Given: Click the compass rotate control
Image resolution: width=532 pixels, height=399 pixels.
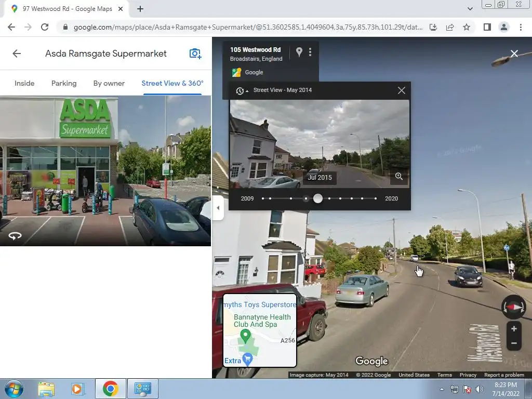Looking at the screenshot, I should (x=514, y=307).
